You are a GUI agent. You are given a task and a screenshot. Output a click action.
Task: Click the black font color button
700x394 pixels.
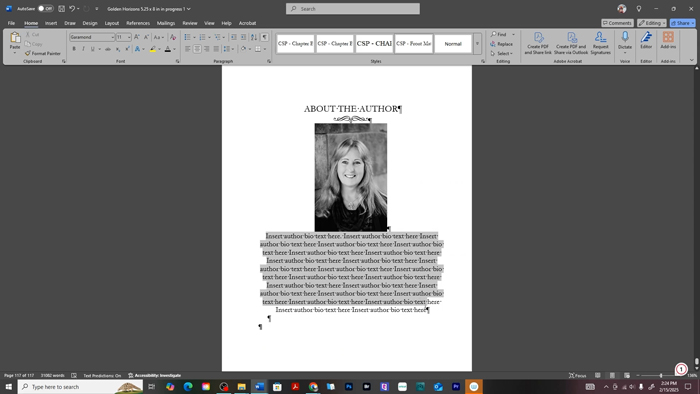tap(168, 49)
